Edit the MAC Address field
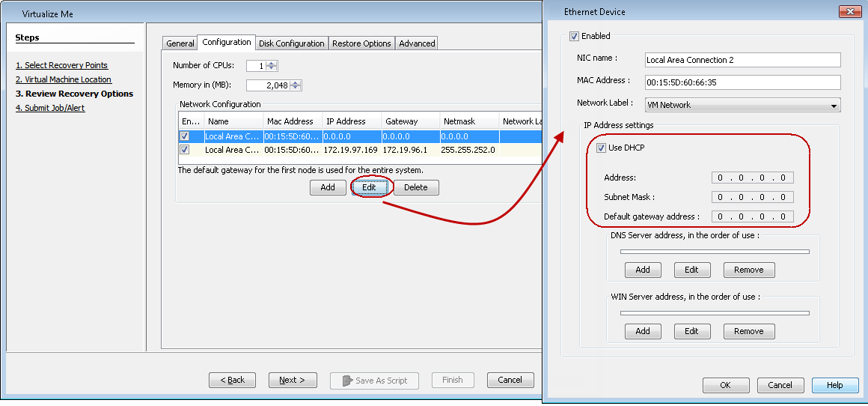This screenshot has height=406, width=868. (x=743, y=82)
